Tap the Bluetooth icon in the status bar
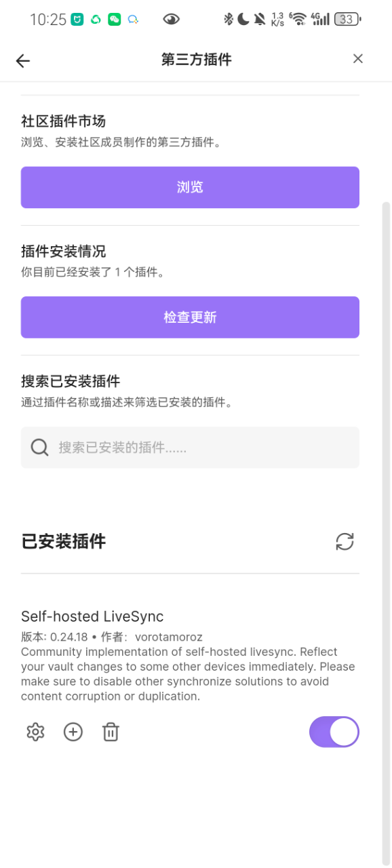The height and width of the screenshot is (868, 392). point(229,20)
